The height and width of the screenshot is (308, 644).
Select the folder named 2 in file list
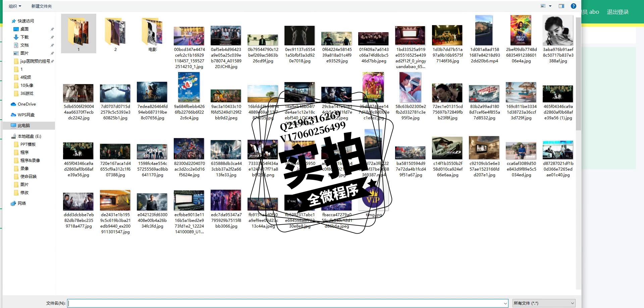tap(115, 34)
